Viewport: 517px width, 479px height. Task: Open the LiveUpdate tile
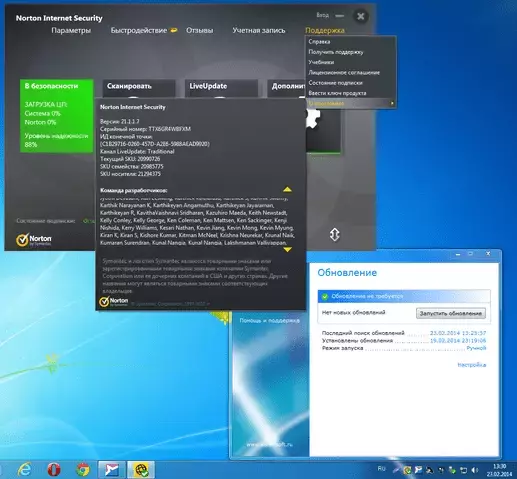coord(221,88)
